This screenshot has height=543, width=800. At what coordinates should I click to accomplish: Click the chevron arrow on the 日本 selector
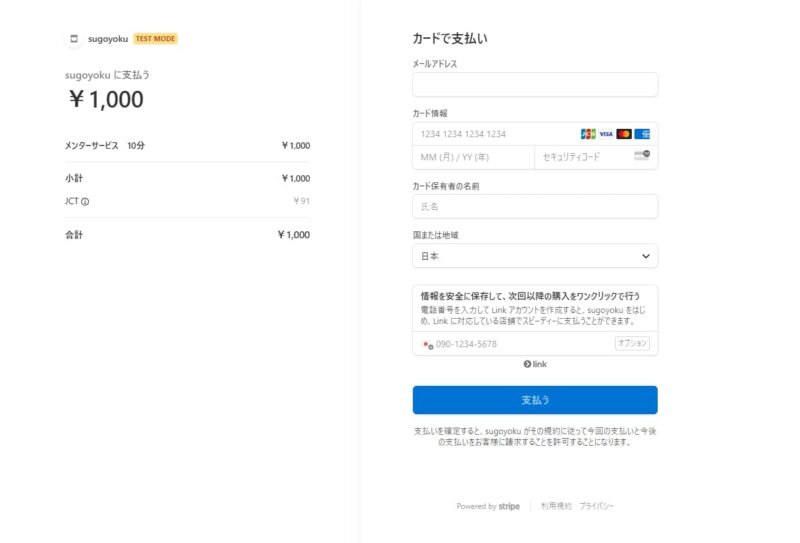[x=645, y=256]
